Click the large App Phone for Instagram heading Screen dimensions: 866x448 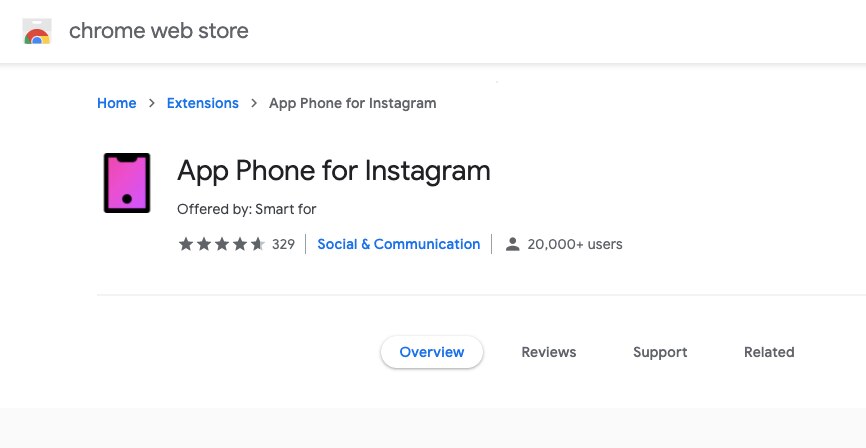click(334, 171)
